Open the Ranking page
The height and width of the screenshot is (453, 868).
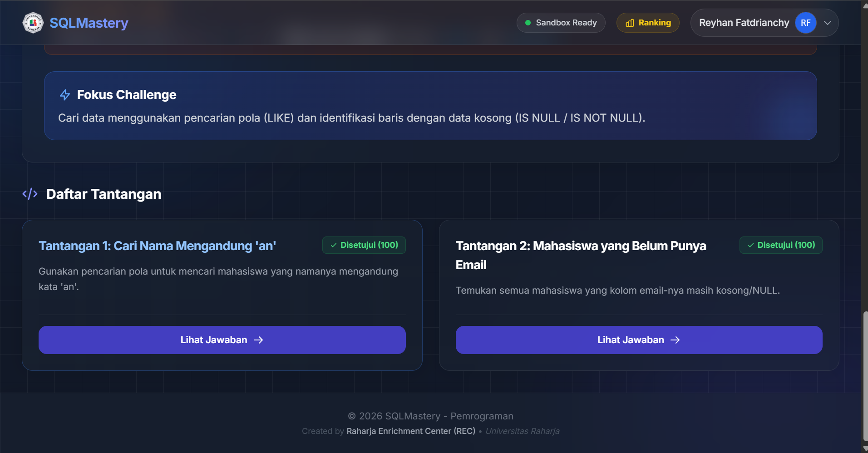click(648, 23)
